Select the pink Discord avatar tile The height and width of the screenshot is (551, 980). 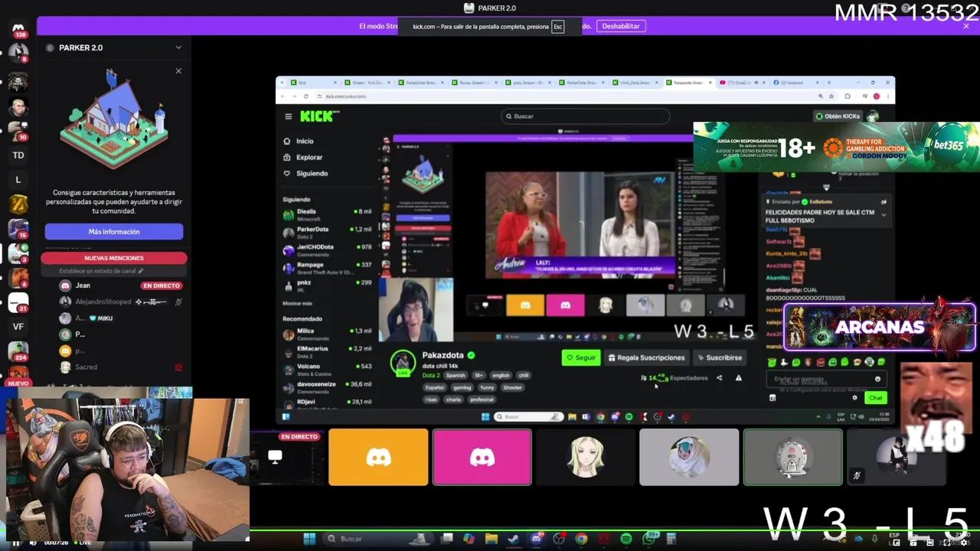pos(482,457)
